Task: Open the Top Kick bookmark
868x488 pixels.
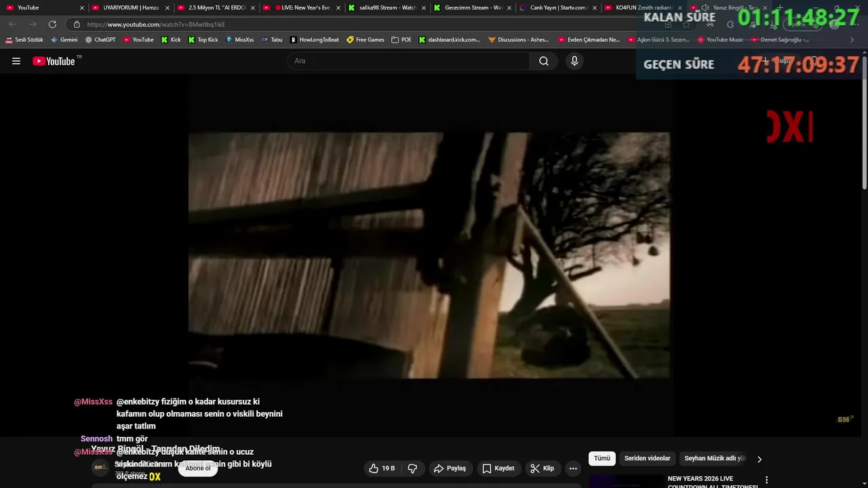Action: pyautogui.click(x=203, y=40)
